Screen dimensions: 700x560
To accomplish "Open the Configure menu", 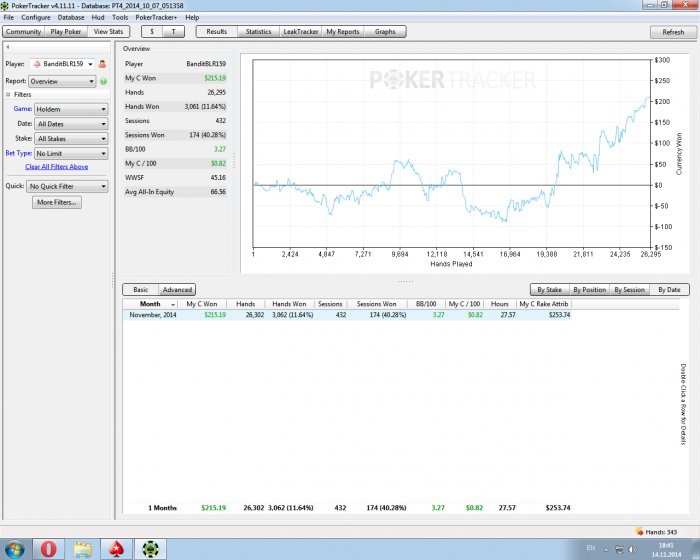I will coord(36,17).
